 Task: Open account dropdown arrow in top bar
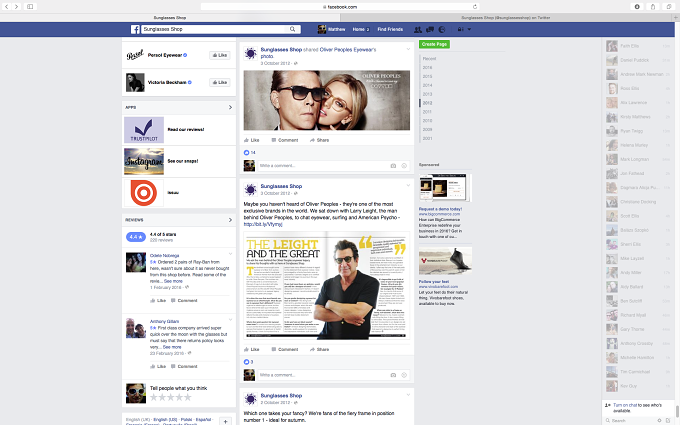[x=469, y=29]
